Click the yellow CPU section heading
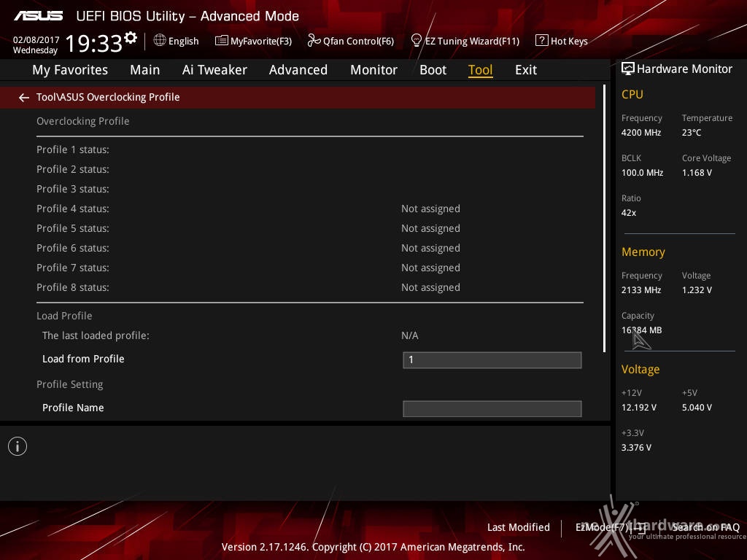This screenshot has width=747, height=560. [632, 94]
